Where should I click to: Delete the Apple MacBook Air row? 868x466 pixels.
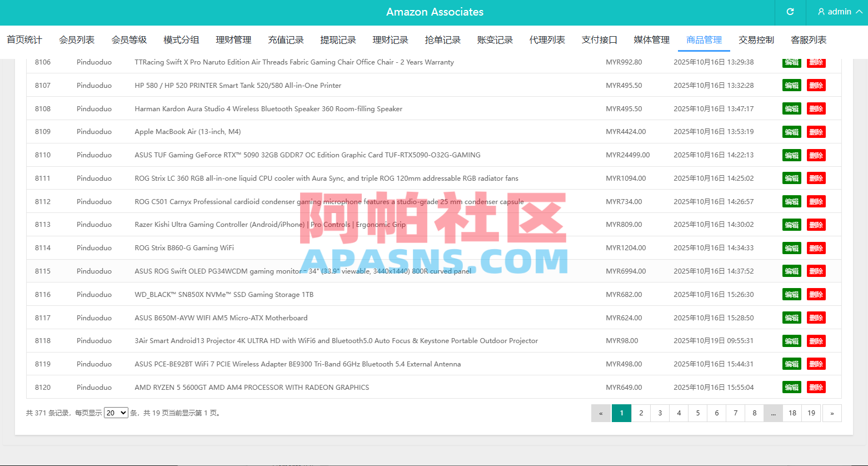pos(816,132)
